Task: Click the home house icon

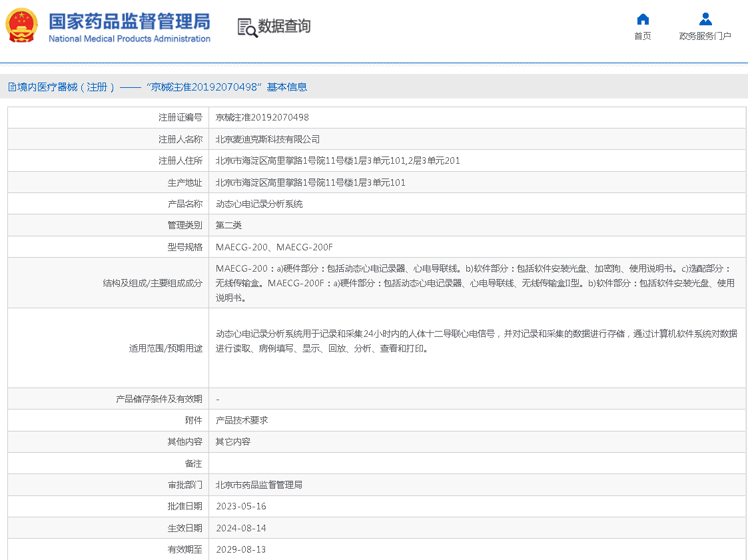Action: (x=642, y=19)
